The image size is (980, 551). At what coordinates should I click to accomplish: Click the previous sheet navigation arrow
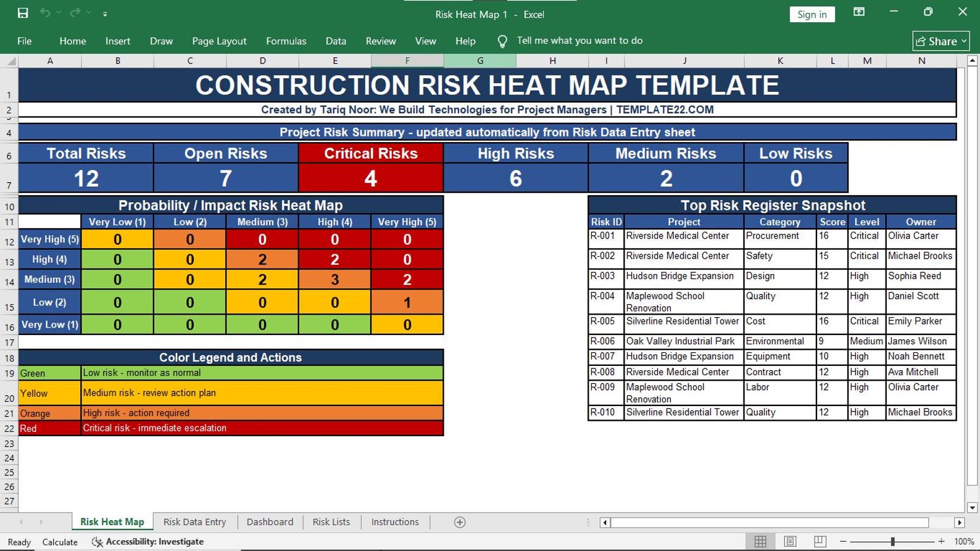21,522
